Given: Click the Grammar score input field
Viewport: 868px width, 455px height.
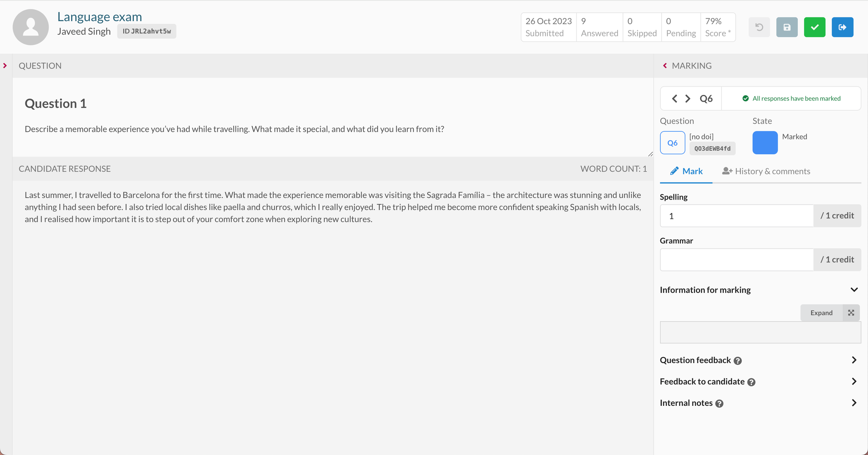Looking at the screenshot, I should [737, 260].
